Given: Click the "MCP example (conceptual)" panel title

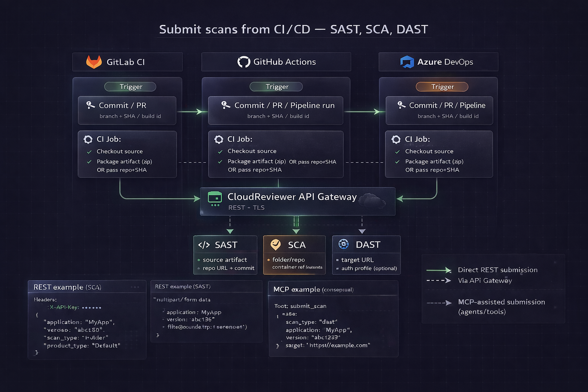Looking at the screenshot, I should [x=313, y=289].
